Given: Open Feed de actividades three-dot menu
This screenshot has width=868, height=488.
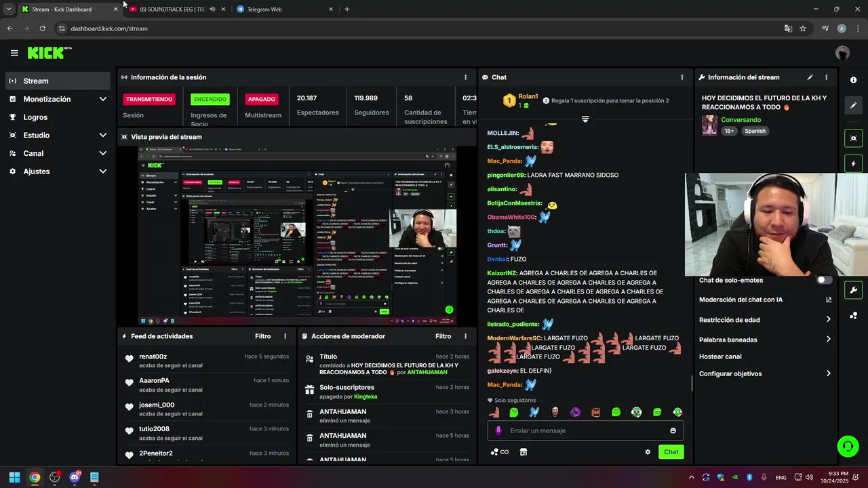Looking at the screenshot, I should point(285,336).
